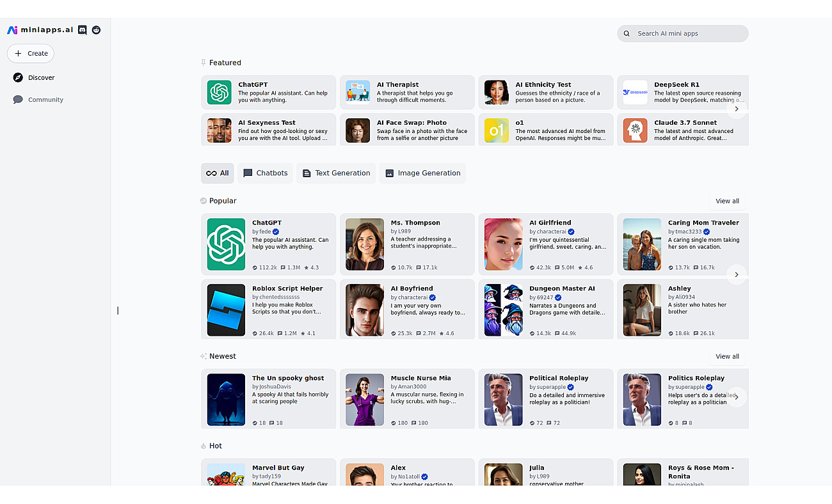The height and width of the screenshot is (504, 832).
Task: Click the search magnifier icon
Action: pos(627,33)
